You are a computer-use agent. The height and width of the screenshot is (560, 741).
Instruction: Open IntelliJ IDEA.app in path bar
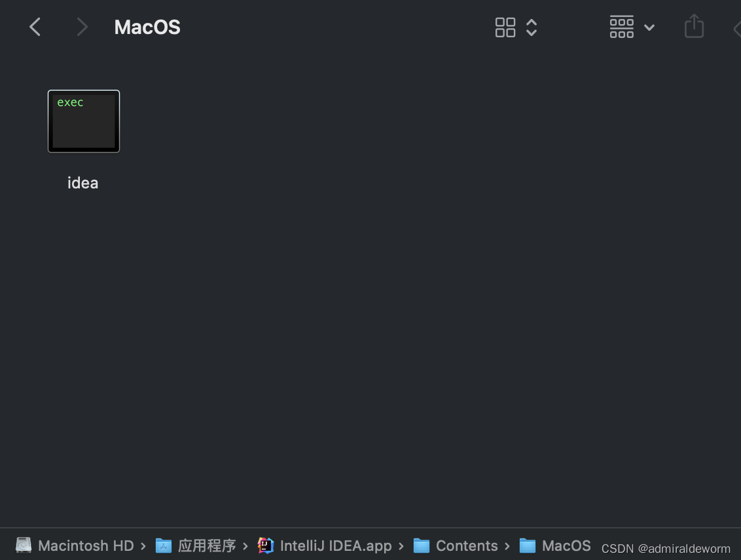(336, 546)
